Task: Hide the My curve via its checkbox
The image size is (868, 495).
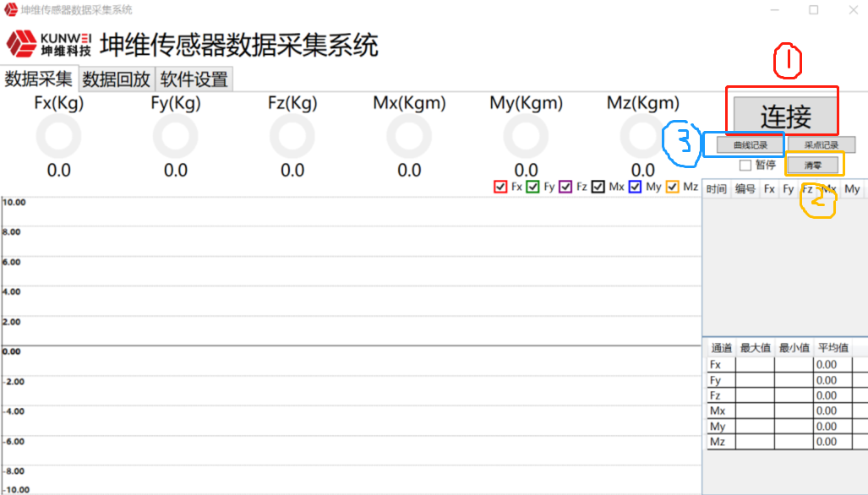Action: click(635, 187)
